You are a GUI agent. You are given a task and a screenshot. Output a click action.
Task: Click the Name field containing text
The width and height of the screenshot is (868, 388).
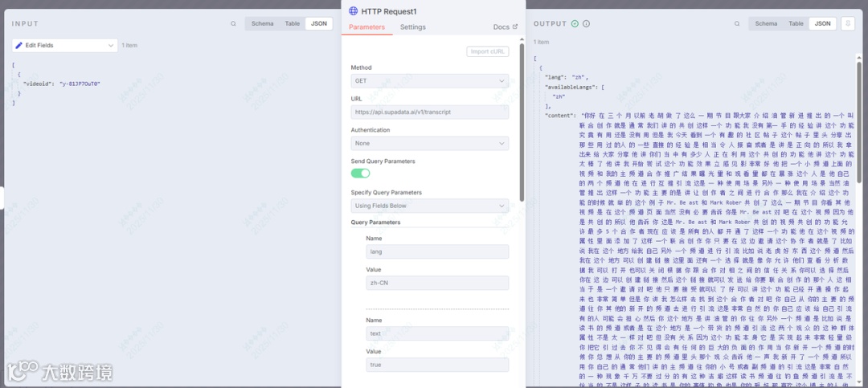point(437,333)
